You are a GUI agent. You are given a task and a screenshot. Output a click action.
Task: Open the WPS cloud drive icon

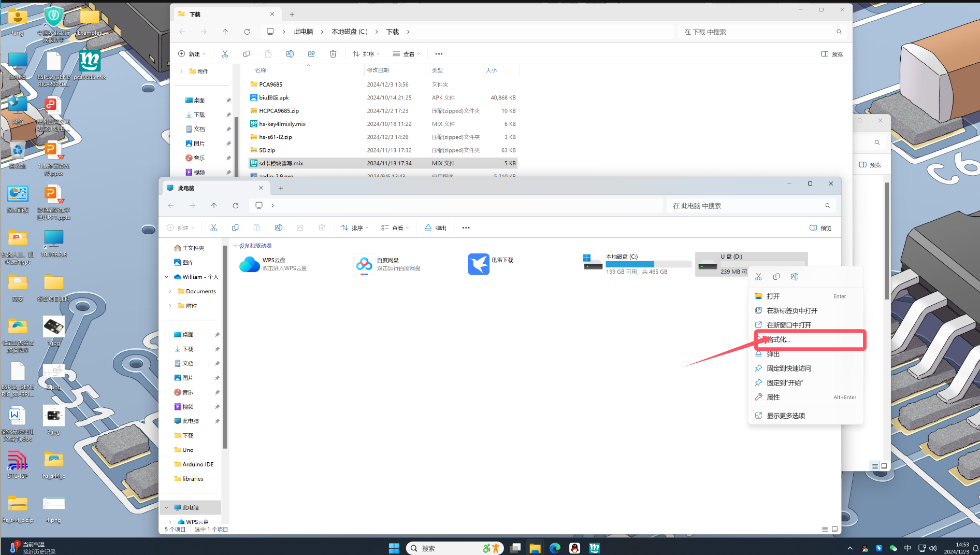pos(250,264)
